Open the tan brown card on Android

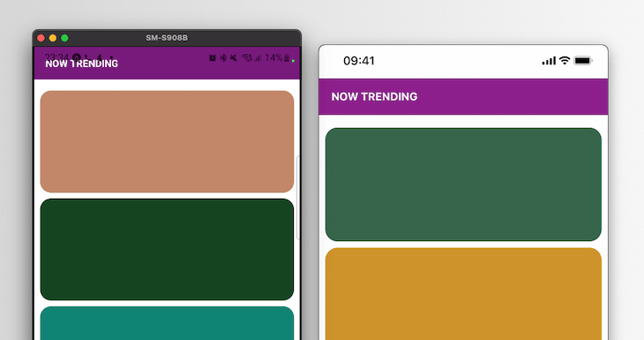click(x=167, y=141)
